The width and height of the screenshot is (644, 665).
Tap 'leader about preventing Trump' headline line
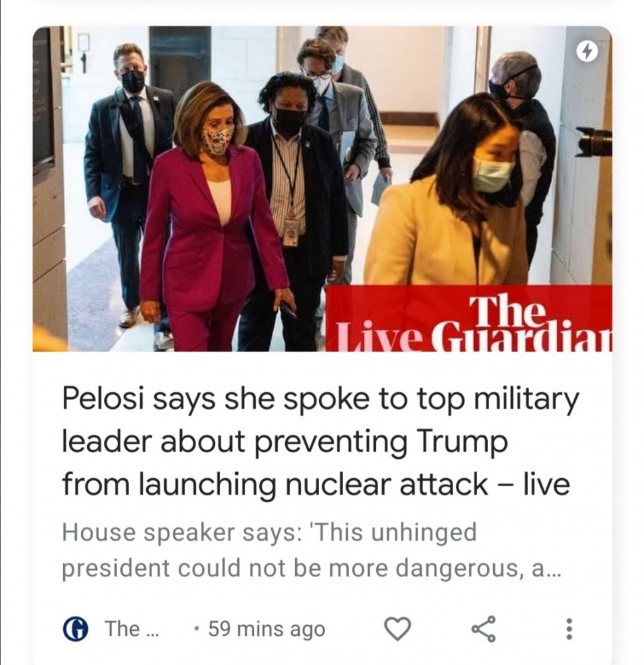(x=285, y=442)
